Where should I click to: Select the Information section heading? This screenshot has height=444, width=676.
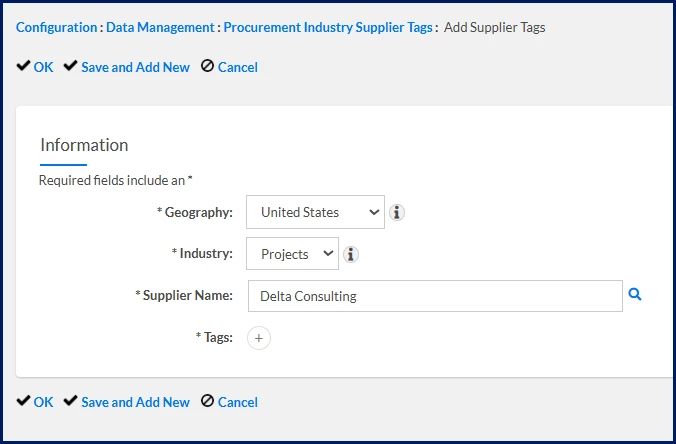tap(84, 145)
